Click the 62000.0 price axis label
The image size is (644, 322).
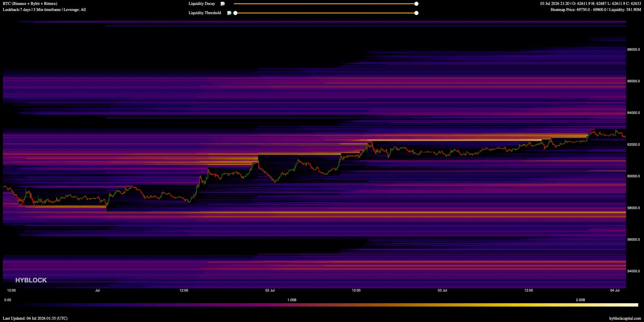click(633, 144)
